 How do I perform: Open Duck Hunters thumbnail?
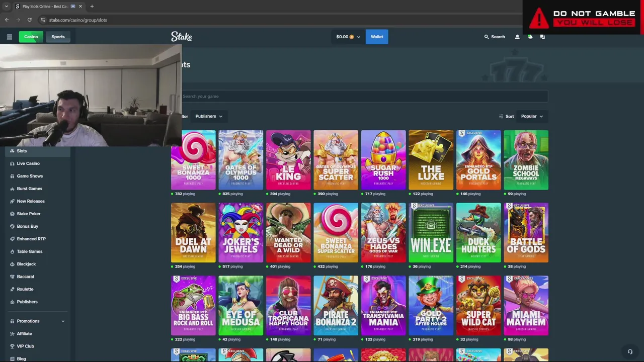click(478, 233)
